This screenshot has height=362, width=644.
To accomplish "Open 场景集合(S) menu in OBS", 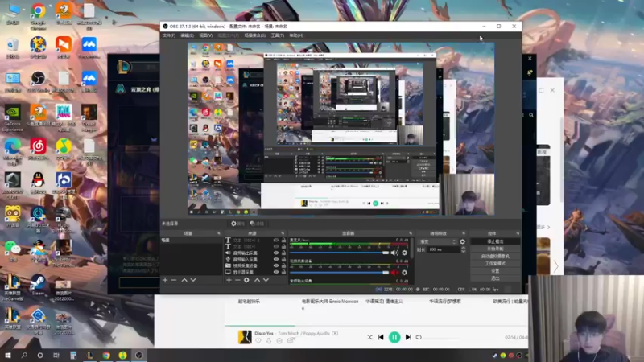I will point(255,35).
